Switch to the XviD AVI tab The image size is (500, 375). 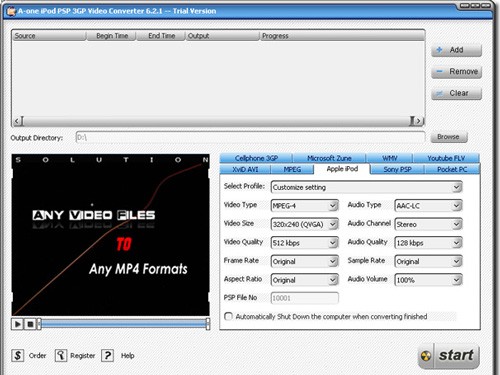point(245,169)
